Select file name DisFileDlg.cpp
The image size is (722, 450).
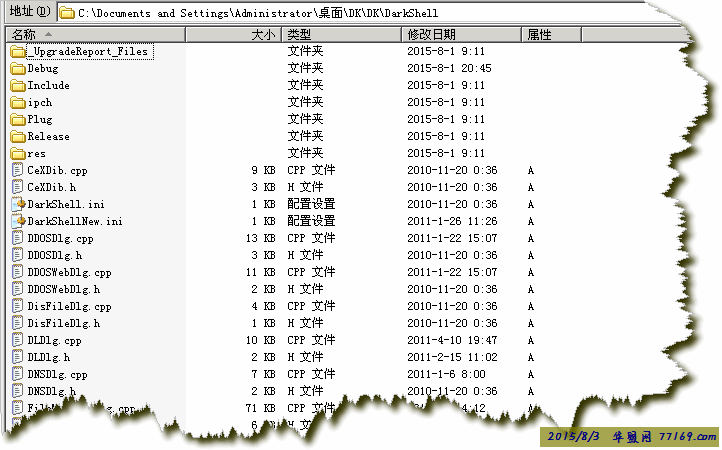pyautogui.click(x=69, y=307)
